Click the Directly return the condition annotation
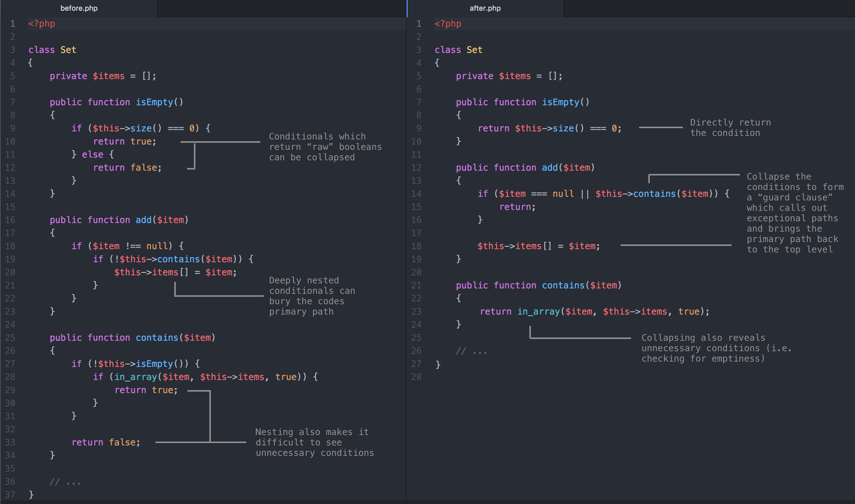Viewport: 855px width, 504px height. click(730, 127)
